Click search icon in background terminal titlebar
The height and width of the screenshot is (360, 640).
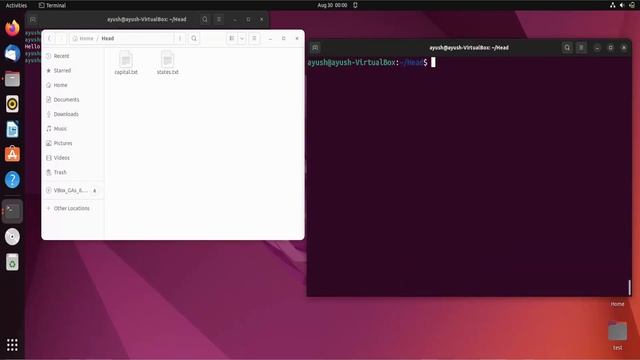(x=204, y=19)
